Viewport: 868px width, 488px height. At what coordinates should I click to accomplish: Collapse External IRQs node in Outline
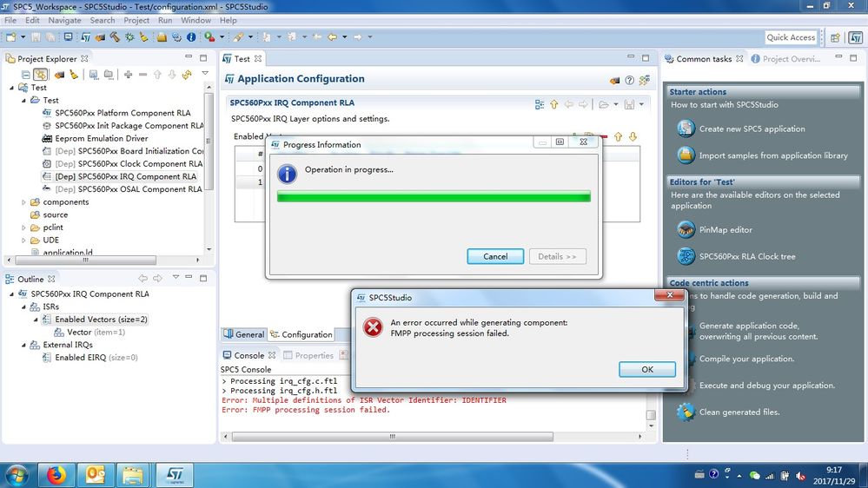click(23, 345)
